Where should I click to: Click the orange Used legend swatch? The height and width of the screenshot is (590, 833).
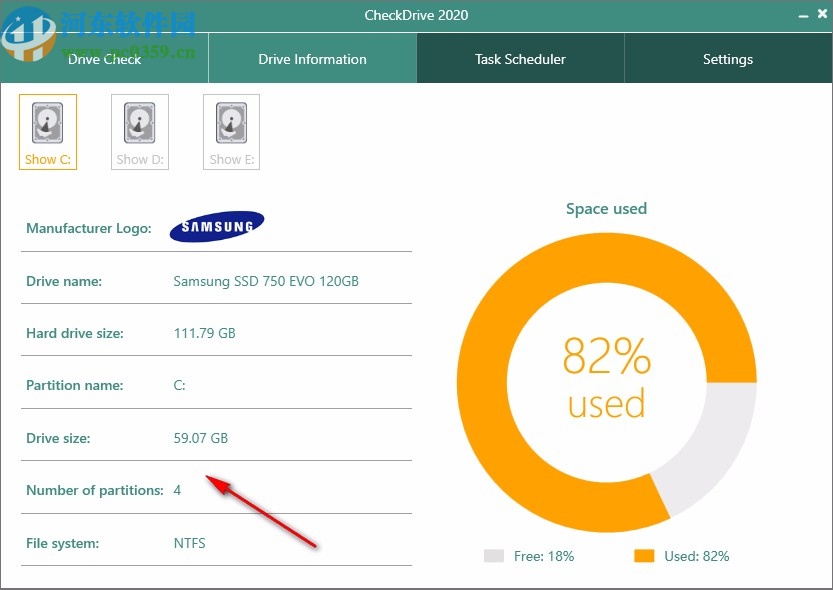[643, 555]
